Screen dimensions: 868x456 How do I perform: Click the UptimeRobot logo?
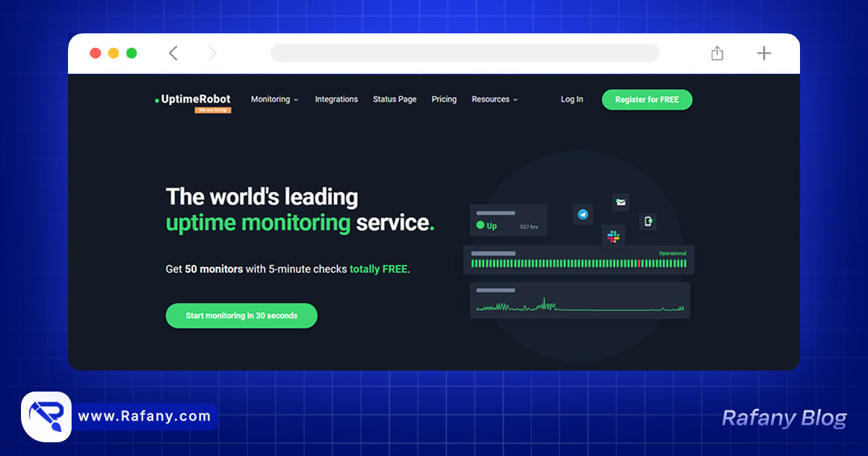tap(192, 99)
